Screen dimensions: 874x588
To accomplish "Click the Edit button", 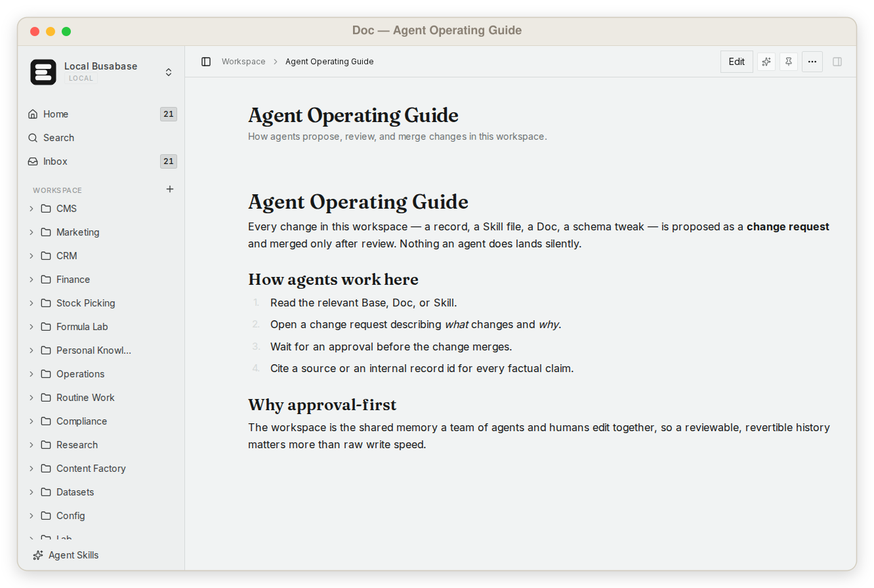I will (x=737, y=62).
